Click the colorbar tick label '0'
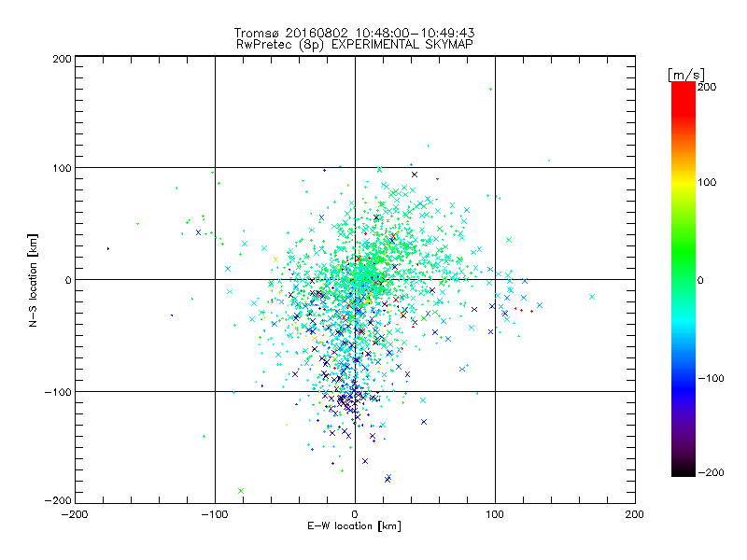This screenshot has height=560, width=747. pos(700,280)
